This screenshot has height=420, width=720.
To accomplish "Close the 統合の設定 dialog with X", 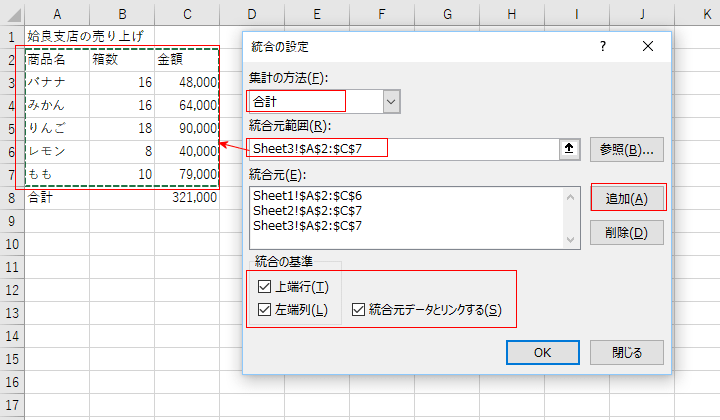I will coord(649,47).
